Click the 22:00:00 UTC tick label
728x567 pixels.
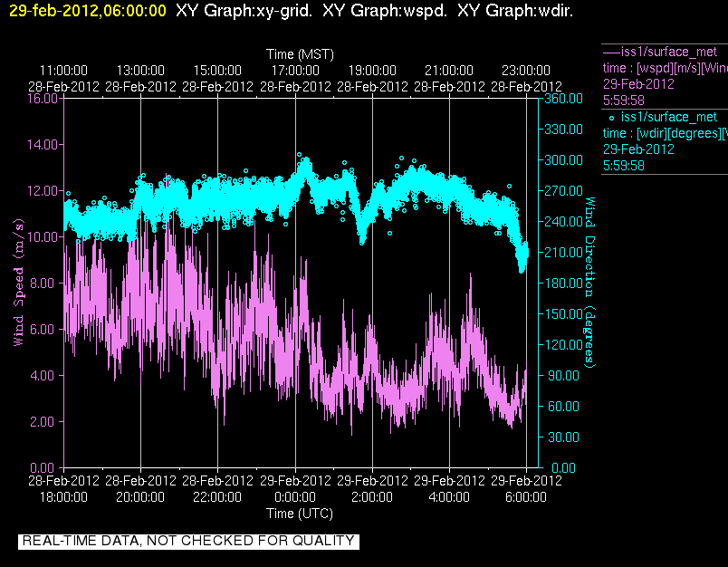tap(217, 497)
